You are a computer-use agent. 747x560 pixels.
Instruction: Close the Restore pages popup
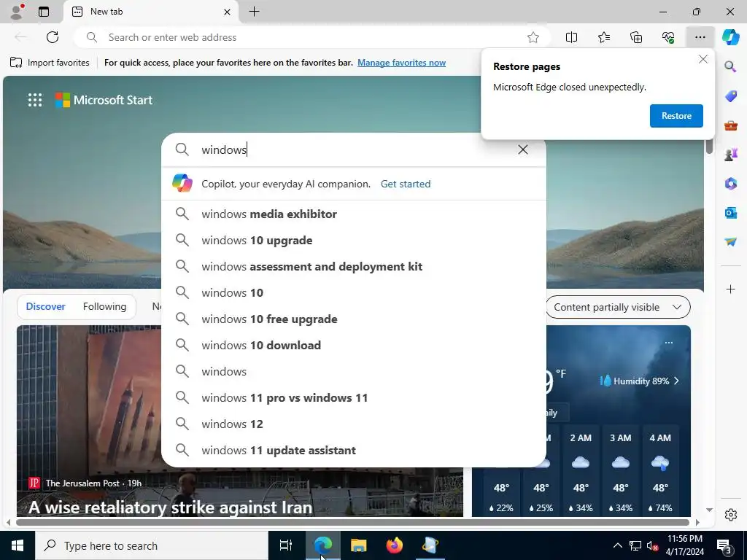[x=703, y=59]
